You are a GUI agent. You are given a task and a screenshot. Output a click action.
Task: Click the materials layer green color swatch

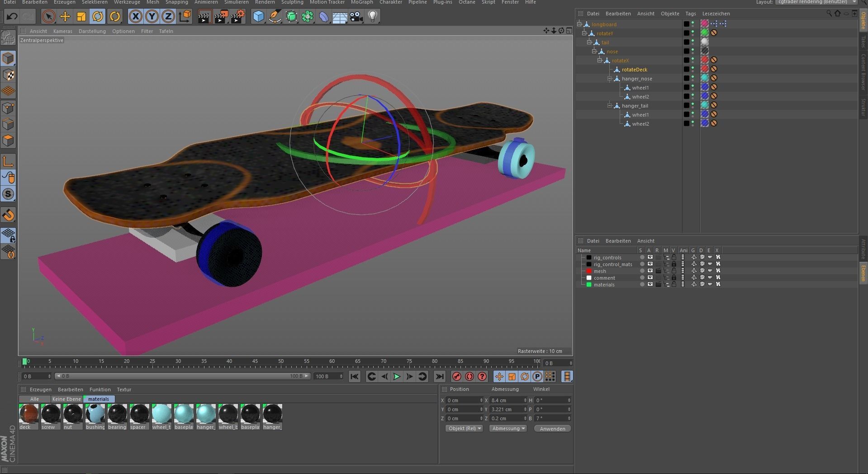(x=589, y=285)
